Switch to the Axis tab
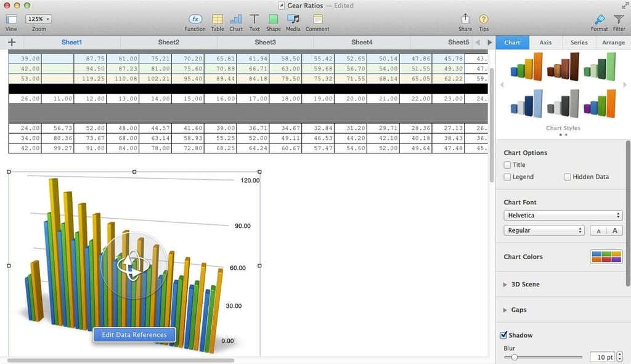Screen dimensions: 631x364 [x=545, y=42]
